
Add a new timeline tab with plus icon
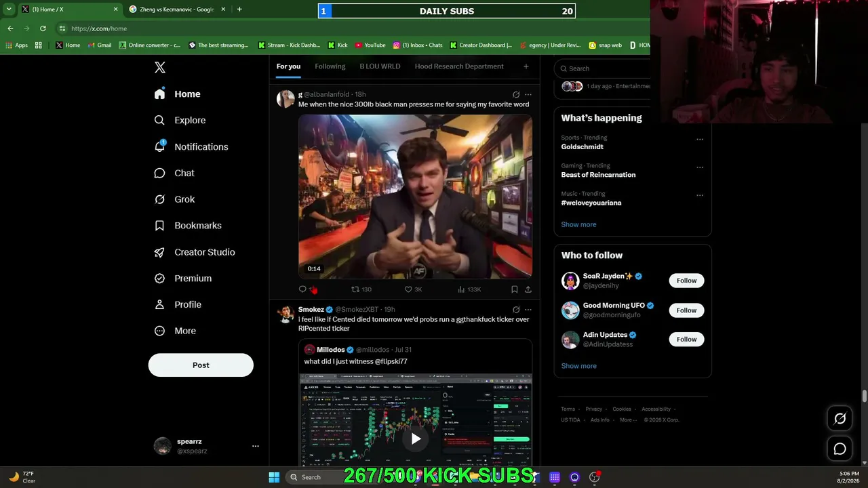tap(526, 66)
